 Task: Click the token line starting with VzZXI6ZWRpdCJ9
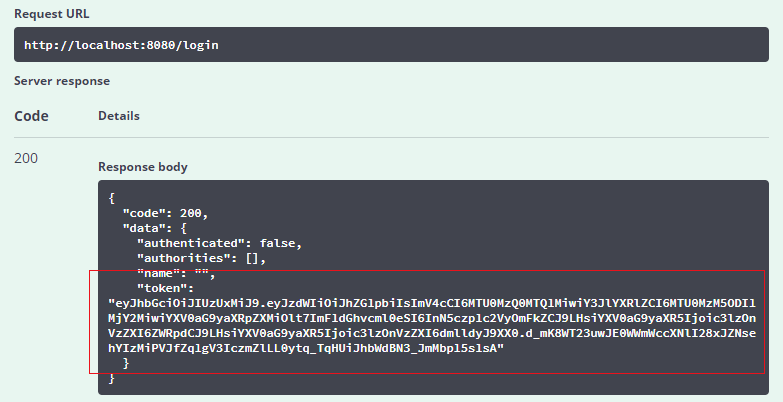coord(432,333)
